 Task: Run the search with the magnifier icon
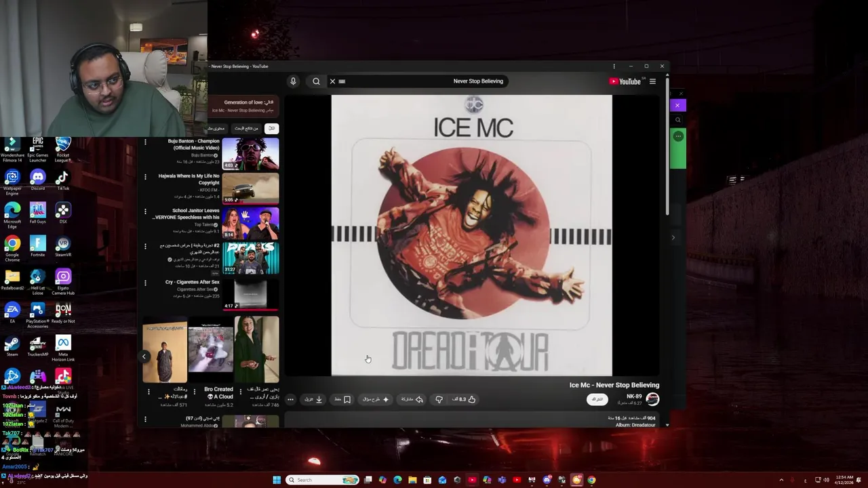316,81
